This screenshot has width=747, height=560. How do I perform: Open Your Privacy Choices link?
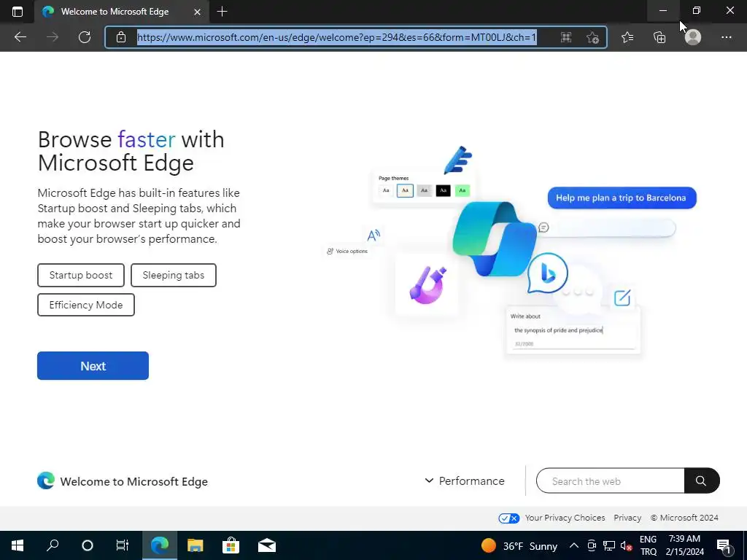click(565, 518)
